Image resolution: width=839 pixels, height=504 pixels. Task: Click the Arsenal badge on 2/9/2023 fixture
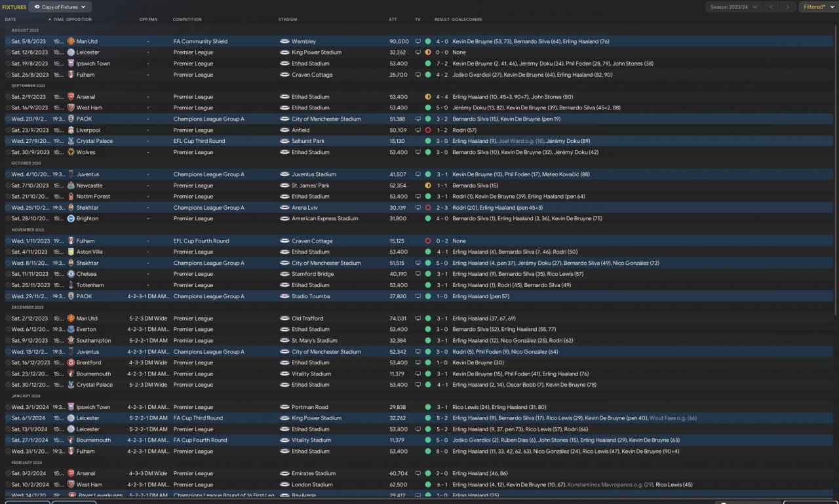pos(71,97)
